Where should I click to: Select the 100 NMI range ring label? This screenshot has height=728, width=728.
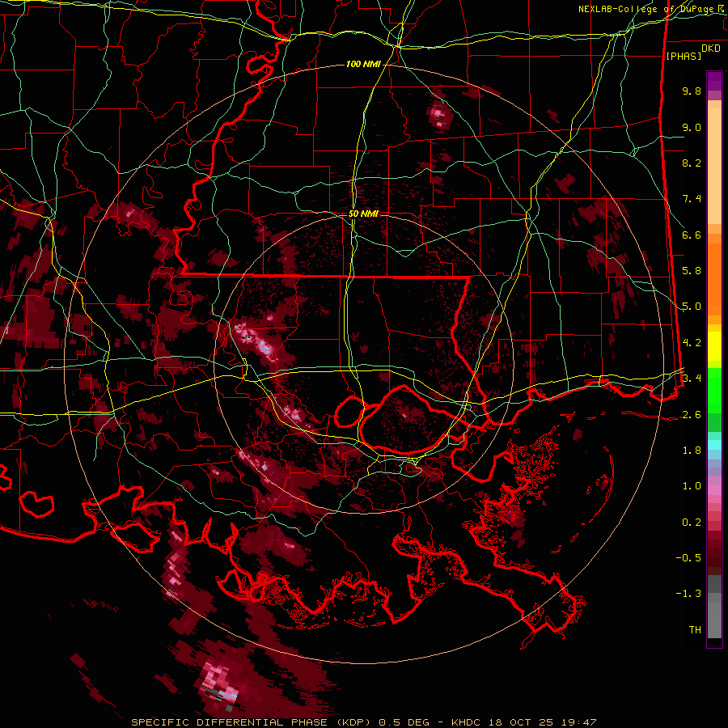click(362, 64)
